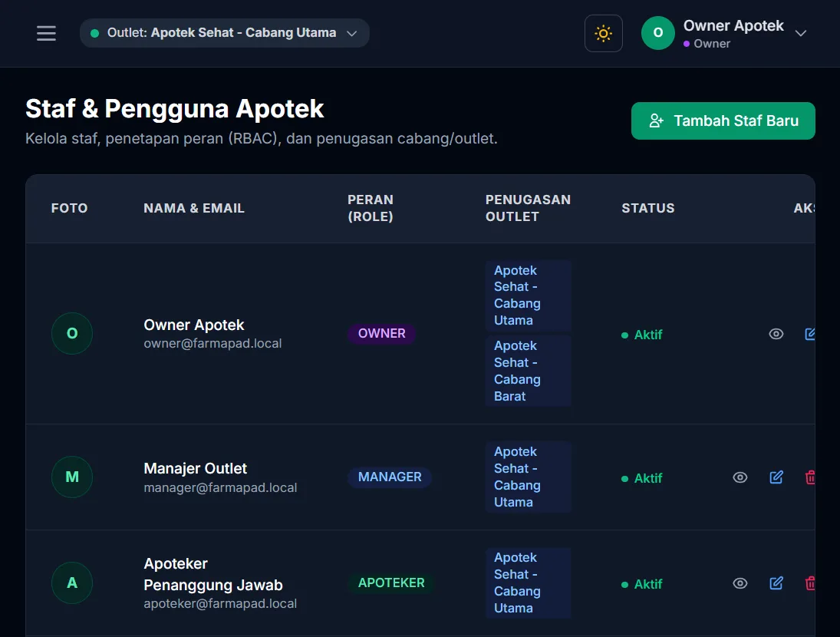840x637 pixels.
Task: Click the A avatar in Apoteker row
Action: 72,583
